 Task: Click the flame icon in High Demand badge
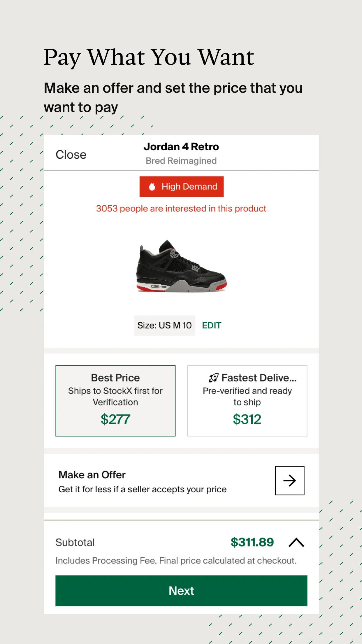(x=152, y=187)
